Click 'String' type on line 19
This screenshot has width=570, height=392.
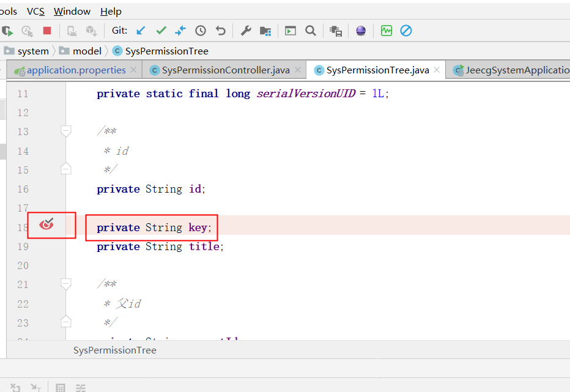click(x=164, y=246)
